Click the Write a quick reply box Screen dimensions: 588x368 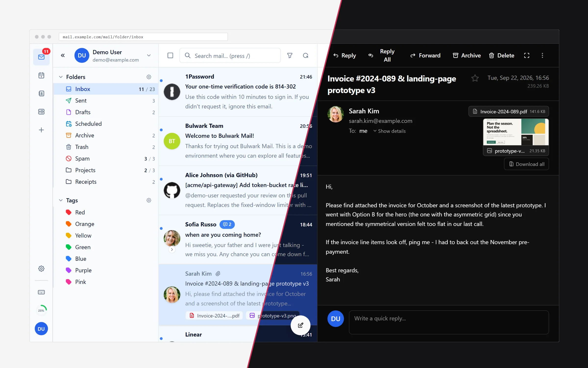tap(449, 322)
